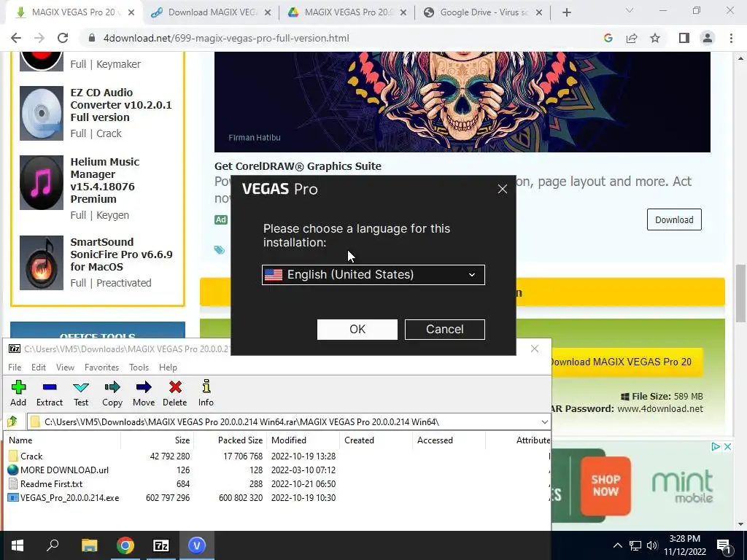Image resolution: width=747 pixels, height=560 pixels.
Task: Cancel the VEGAS Pro installer dialog
Action: [x=445, y=330]
